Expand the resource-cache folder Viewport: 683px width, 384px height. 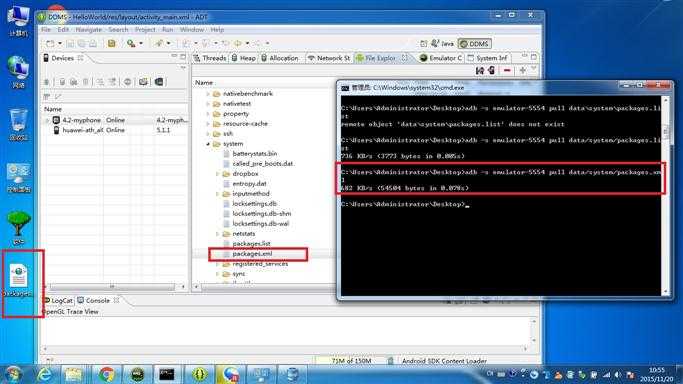[208, 124]
